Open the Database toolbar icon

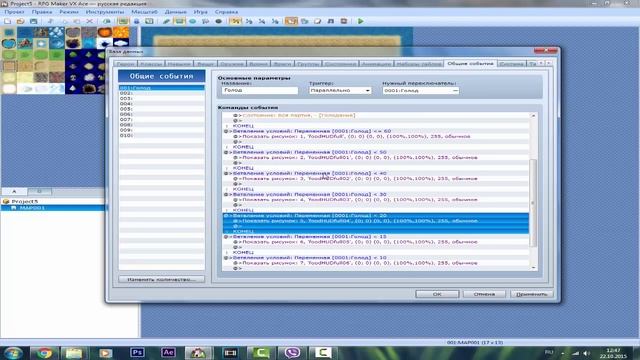291,21
